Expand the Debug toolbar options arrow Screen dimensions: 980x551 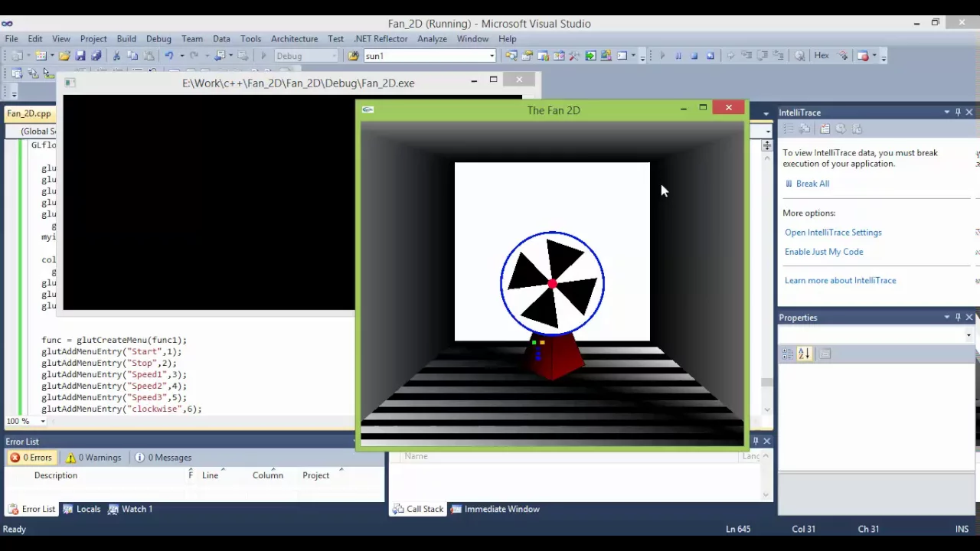coord(884,57)
